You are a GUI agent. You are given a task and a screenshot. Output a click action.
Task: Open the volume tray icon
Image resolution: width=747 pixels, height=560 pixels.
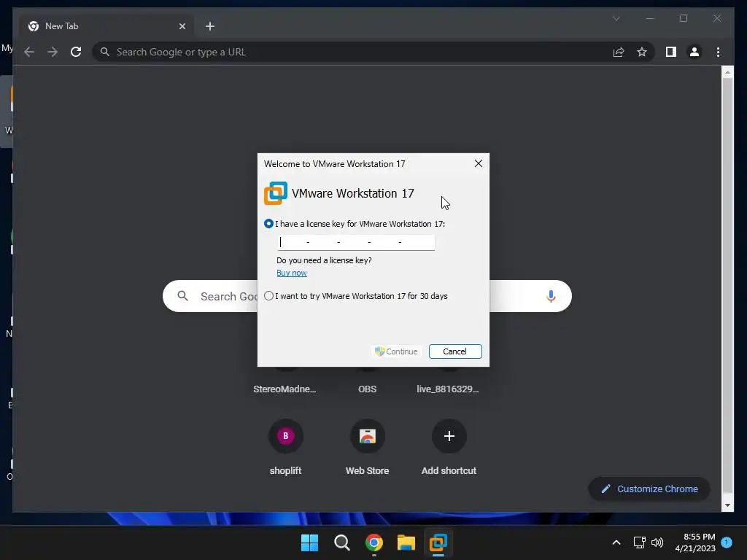tap(657, 542)
